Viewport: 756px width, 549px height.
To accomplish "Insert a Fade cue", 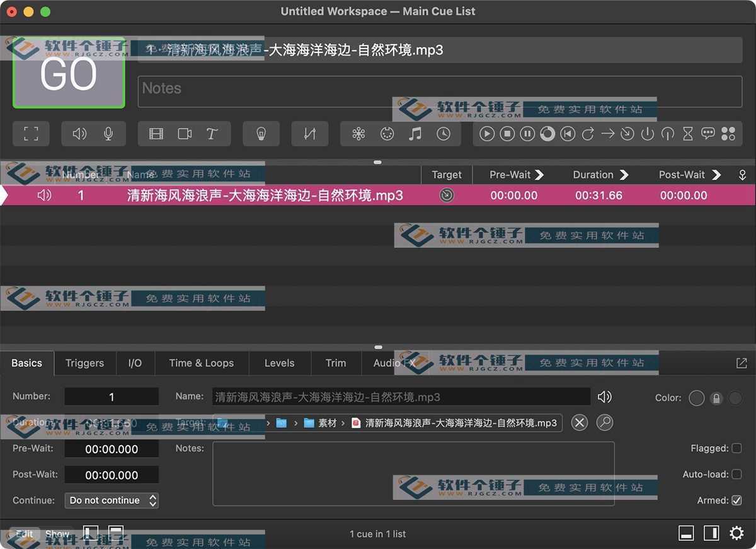I will 309,134.
